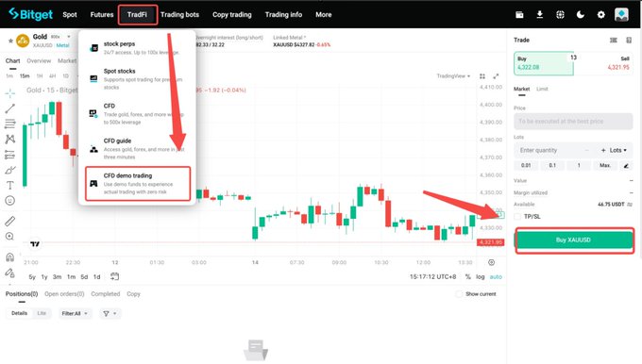Open the Filter:All dropdown

tap(75, 313)
